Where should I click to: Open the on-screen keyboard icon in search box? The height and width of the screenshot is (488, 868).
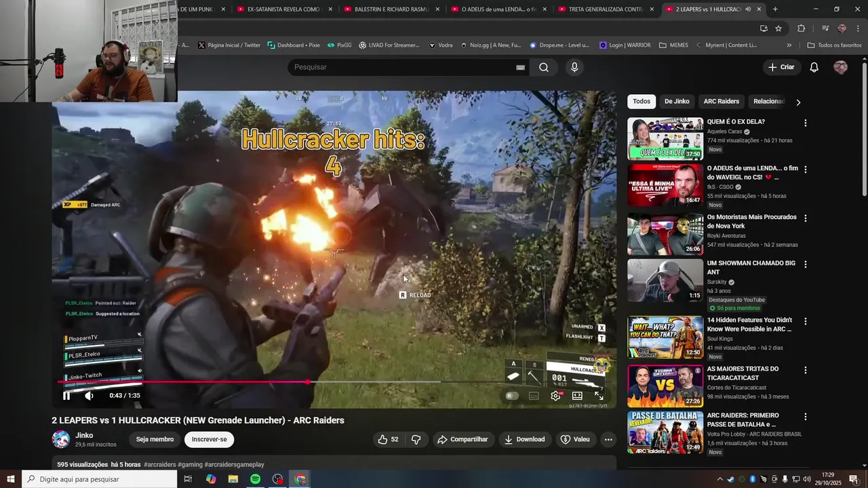(x=520, y=67)
